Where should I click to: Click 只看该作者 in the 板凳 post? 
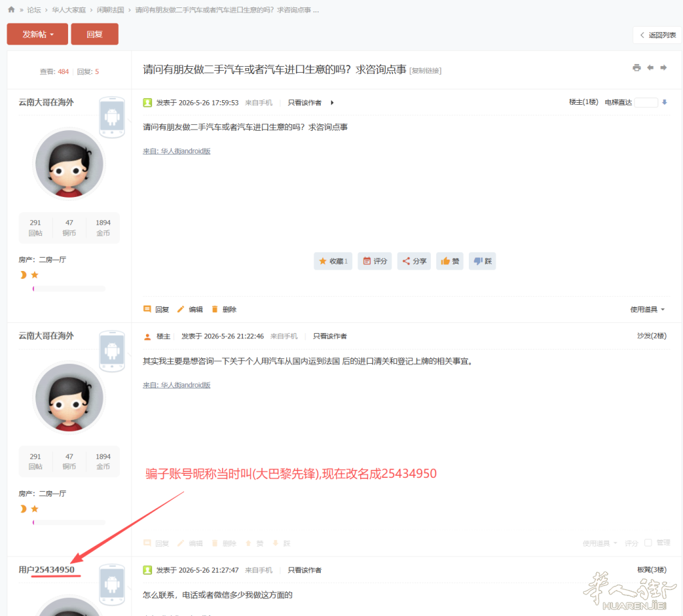304,570
